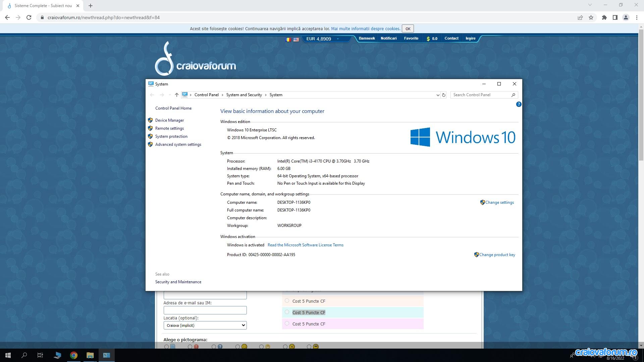Select Control Panel breadcrumb
The width and height of the screenshot is (644, 362).
point(206,95)
